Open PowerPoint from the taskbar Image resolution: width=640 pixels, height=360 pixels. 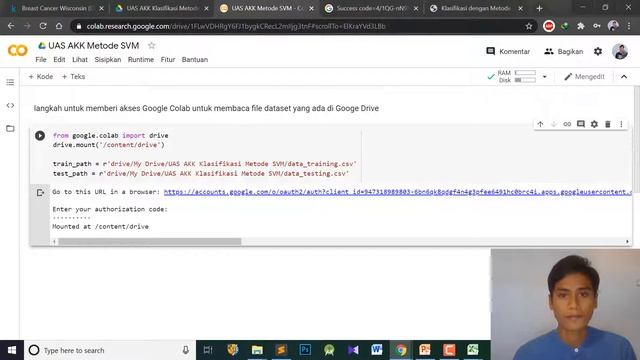tap(425, 350)
